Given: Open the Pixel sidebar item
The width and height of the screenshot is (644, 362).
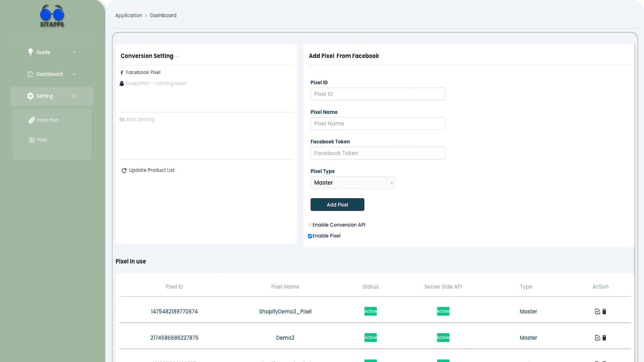Looking at the screenshot, I should point(42,140).
